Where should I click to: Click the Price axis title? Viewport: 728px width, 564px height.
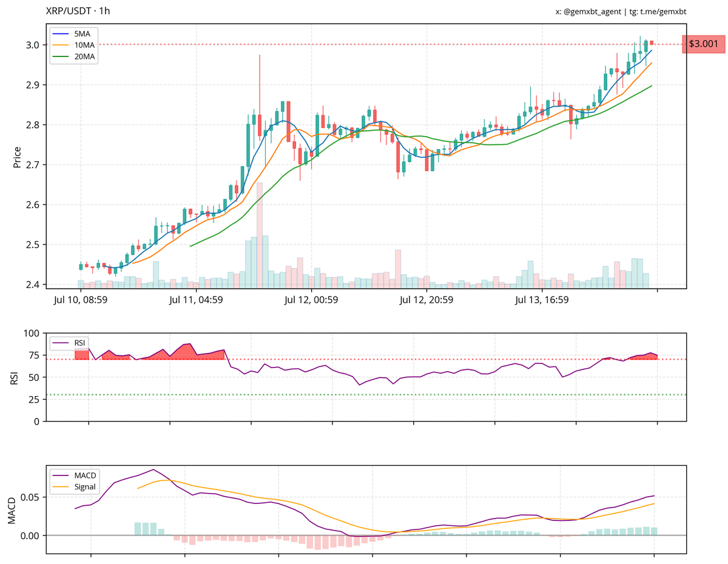tap(16, 157)
